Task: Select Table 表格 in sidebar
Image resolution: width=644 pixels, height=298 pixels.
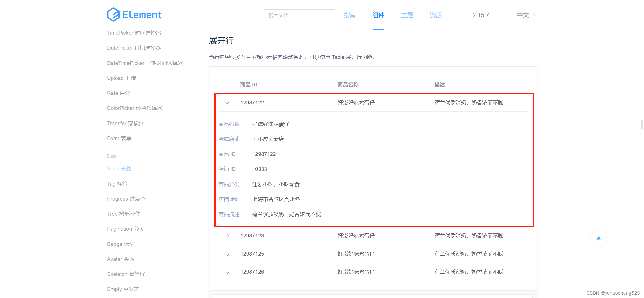Action: coord(119,169)
